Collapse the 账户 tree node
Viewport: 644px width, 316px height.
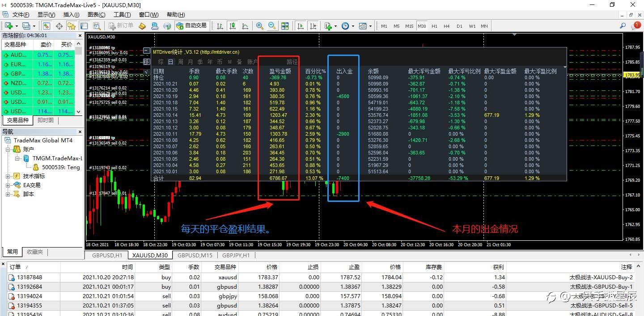tap(8, 149)
